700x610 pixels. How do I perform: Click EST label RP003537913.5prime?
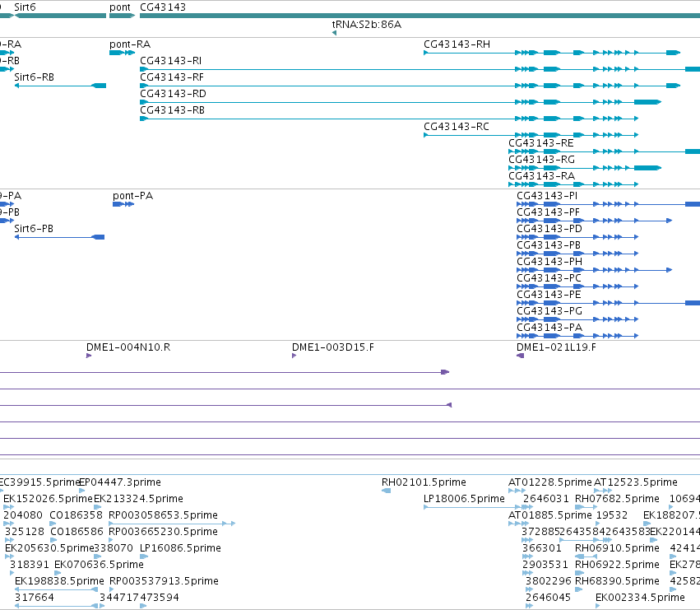(164, 582)
